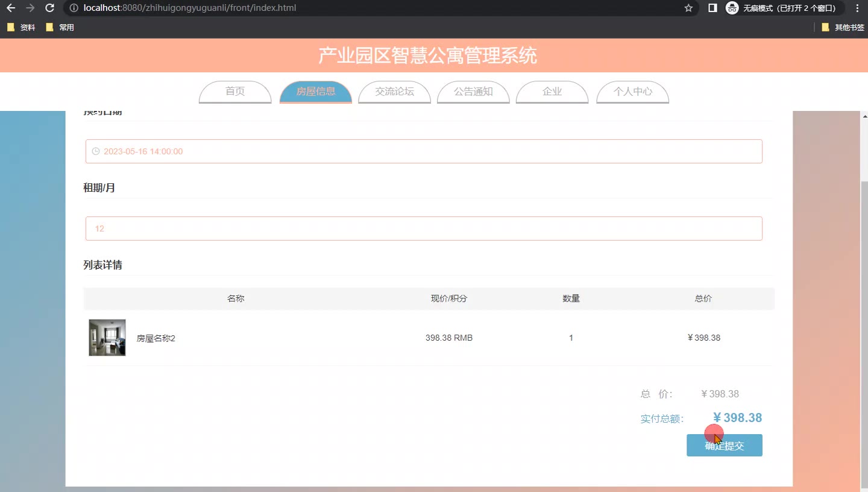The height and width of the screenshot is (492, 868).
Task: Open the 交流论坛 tab
Action: coord(394,92)
